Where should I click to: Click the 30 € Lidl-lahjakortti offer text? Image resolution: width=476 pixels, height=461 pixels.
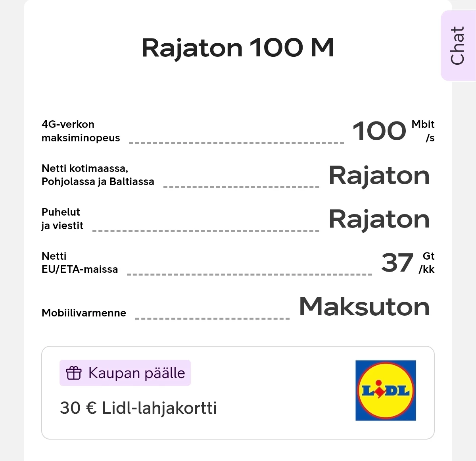(138, 408)
